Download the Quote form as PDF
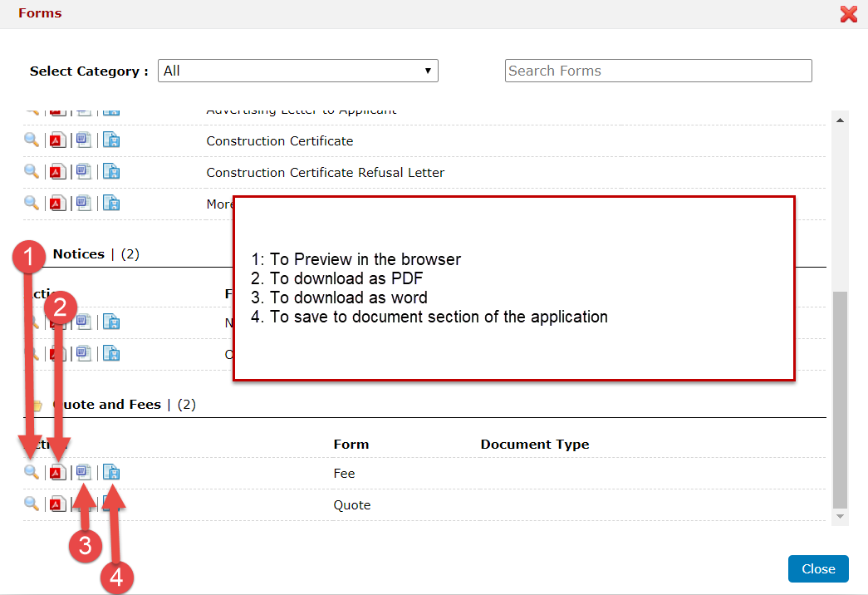 (57, 504)
